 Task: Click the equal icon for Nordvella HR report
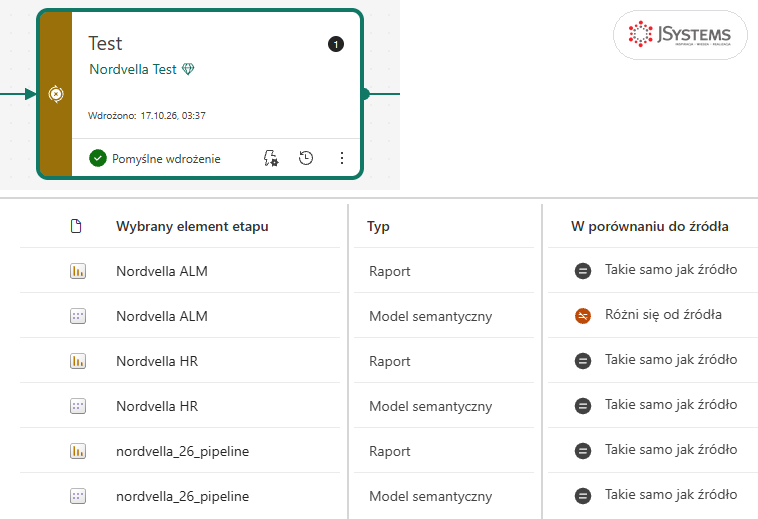[x=583, y=360]
